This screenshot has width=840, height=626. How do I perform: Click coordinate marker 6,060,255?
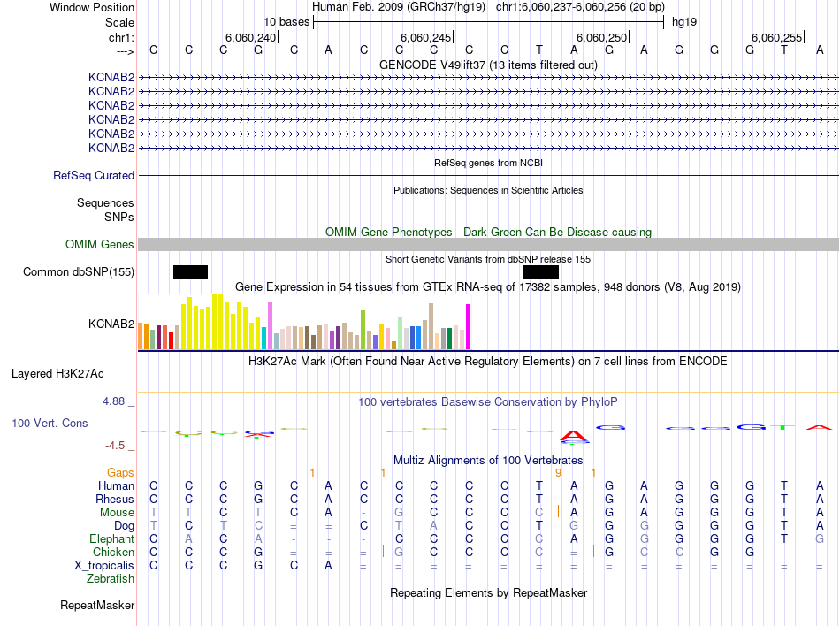[777, 37]
